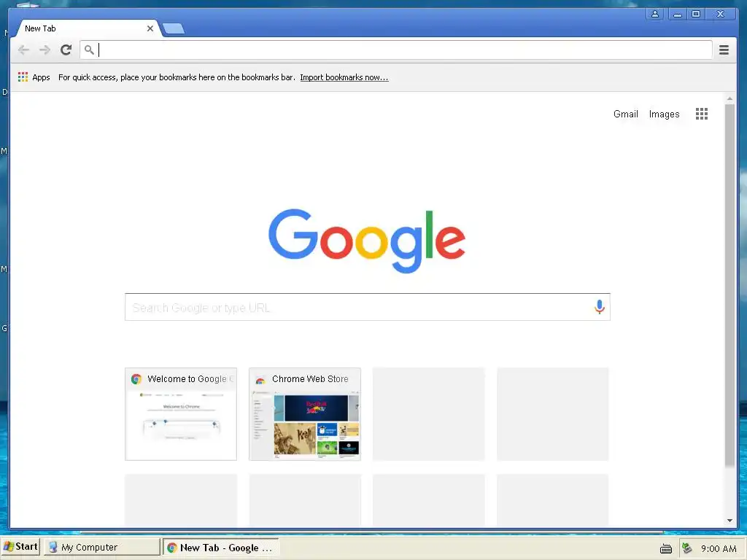Click the network tray icon

pyautogui.click(x=686, y=548)
